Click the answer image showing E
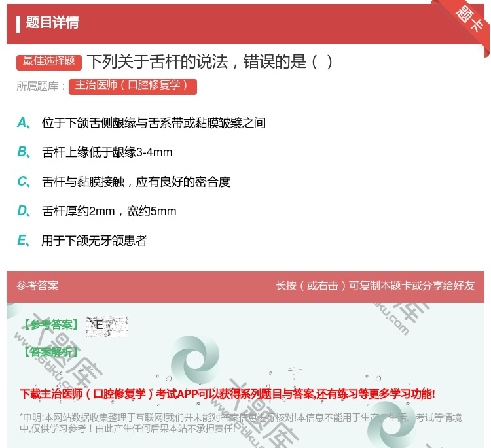This screenshot has width=491, height=448. coord(107,326)
